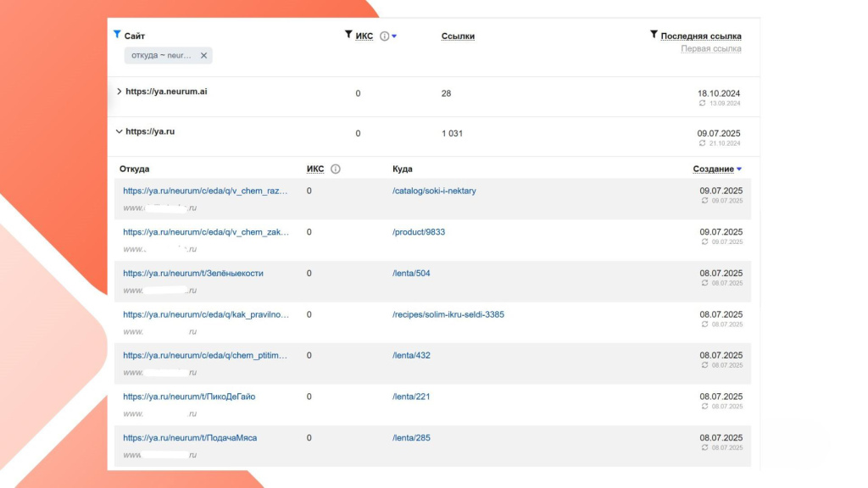Click info icon in inner ИКС column

coord(336,169)
